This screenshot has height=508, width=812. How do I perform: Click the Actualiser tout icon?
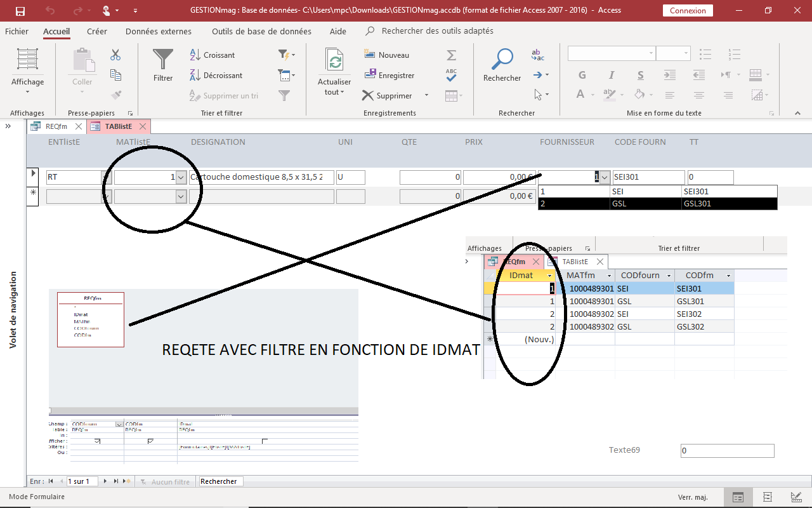[x=334, y=60]
